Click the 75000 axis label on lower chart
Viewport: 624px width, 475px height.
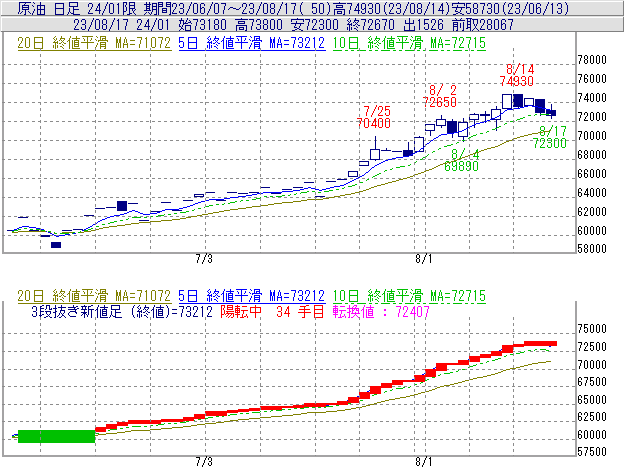pos(592,329)
